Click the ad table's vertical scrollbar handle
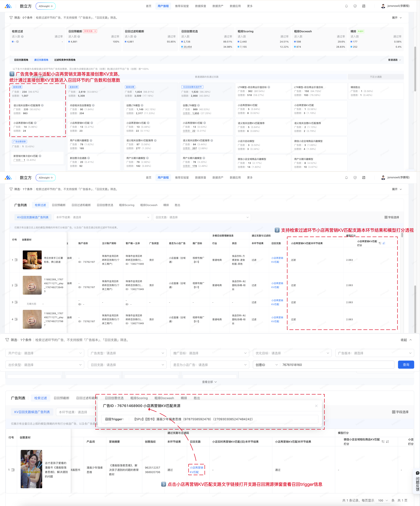Image resolution: width=420 pixels, height=506 pixels. pyautogui.click(x=402, y=235)
